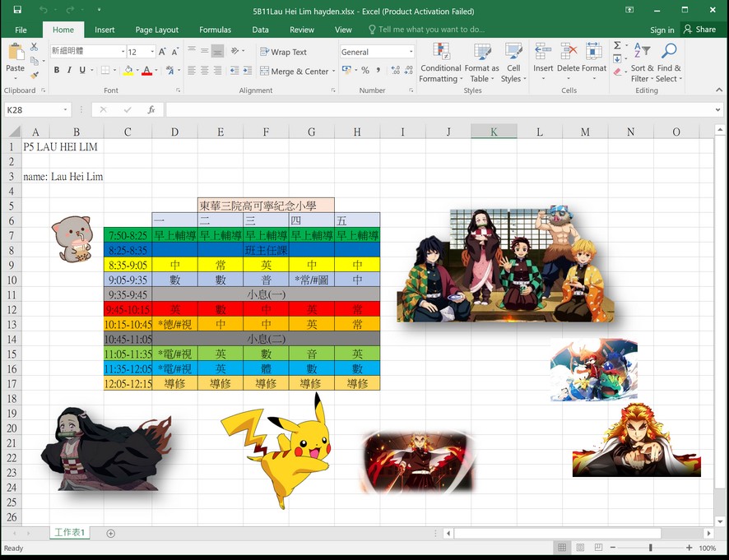
Task: Open the Find & Select dropdown
Action: 669,62
